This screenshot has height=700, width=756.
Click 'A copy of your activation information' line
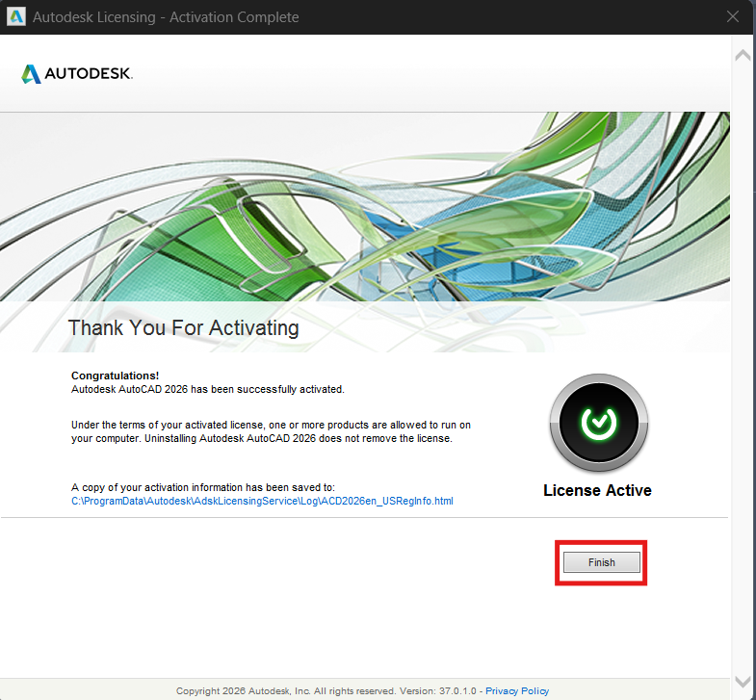pos(203,487)
